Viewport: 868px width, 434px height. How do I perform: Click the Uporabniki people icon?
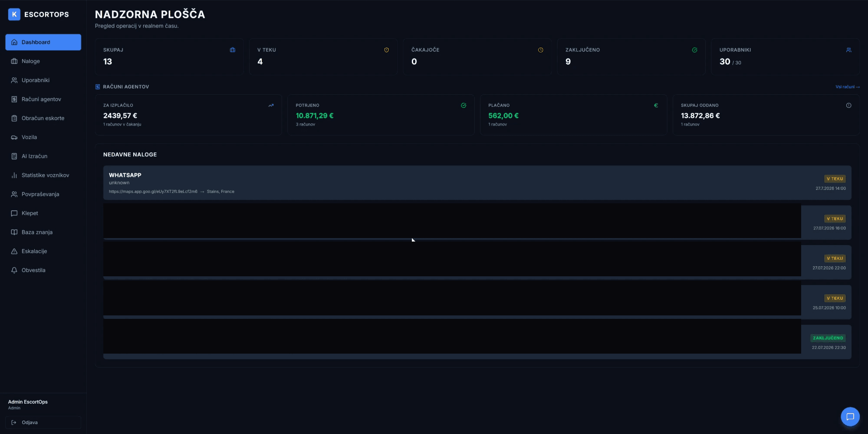(14, 80)
